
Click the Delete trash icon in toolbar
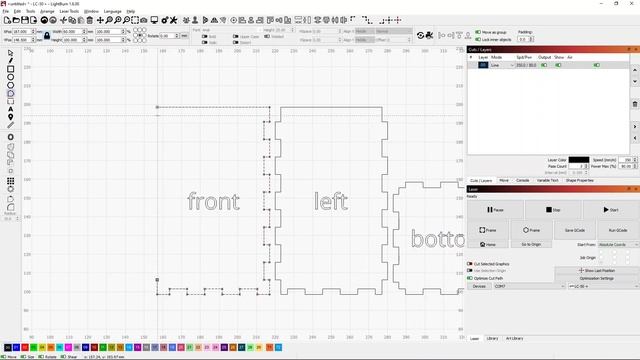point(90,20)
